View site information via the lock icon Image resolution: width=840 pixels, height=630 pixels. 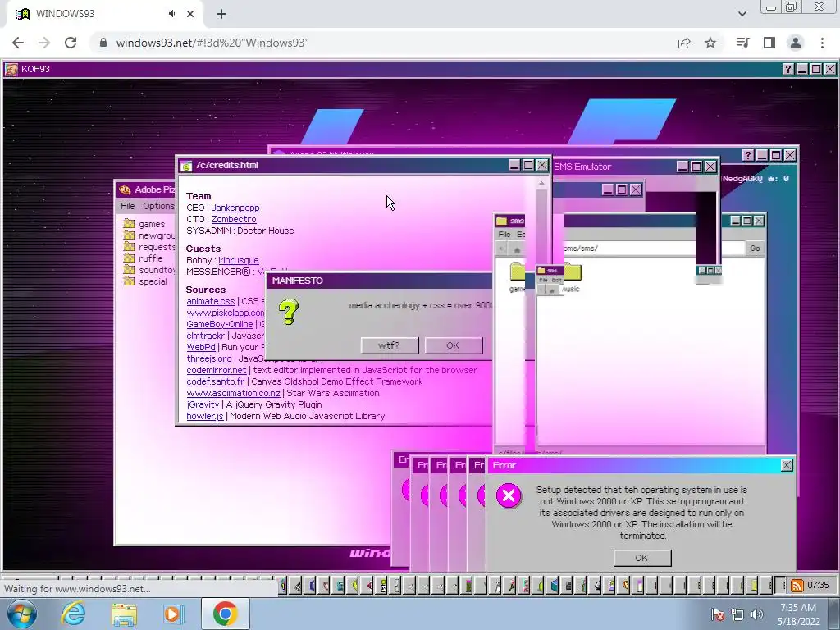(x=103, y=43)
